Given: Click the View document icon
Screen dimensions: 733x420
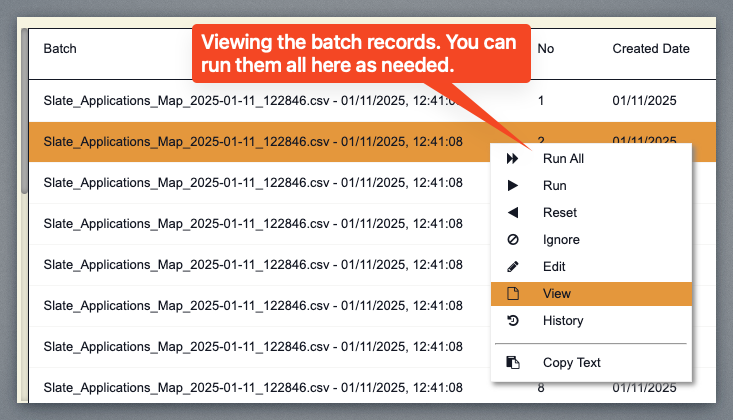Looking at the screenshot, I should pyautogui.click(x=513, y=294).
